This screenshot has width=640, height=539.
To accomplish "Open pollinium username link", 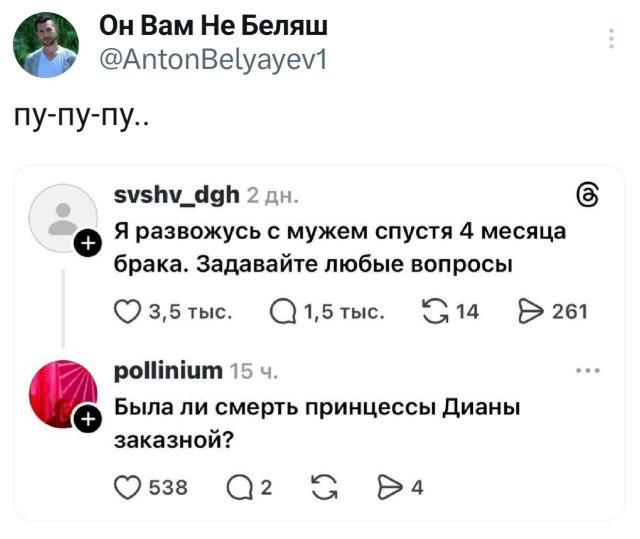I will pos(168,372).
